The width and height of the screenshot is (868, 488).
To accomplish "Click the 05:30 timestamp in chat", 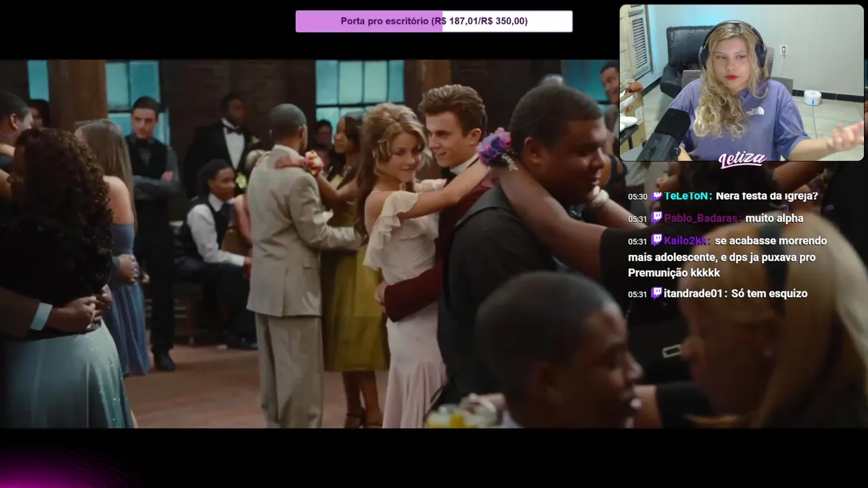I will click(x=637, y=197).
